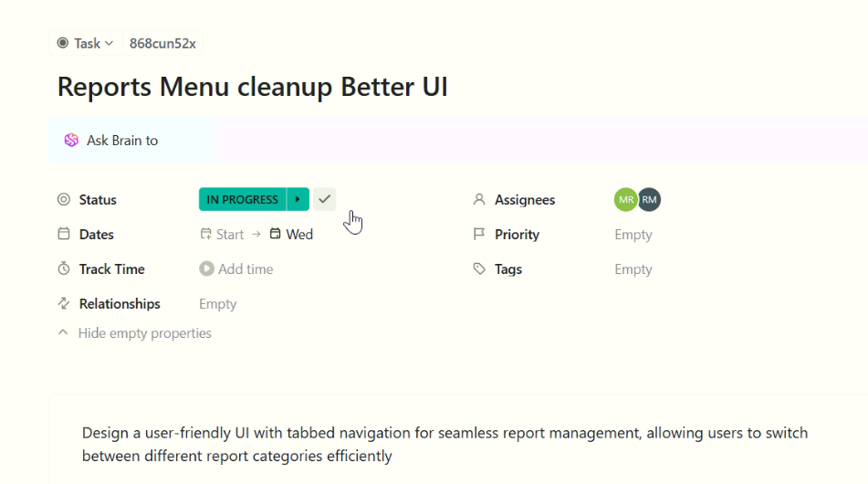
Task: Click the Tags label icon
Action: (479, 269)
